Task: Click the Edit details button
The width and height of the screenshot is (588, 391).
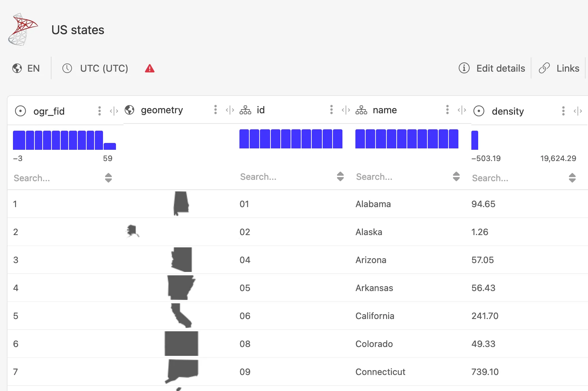Action: click(492, 68)
